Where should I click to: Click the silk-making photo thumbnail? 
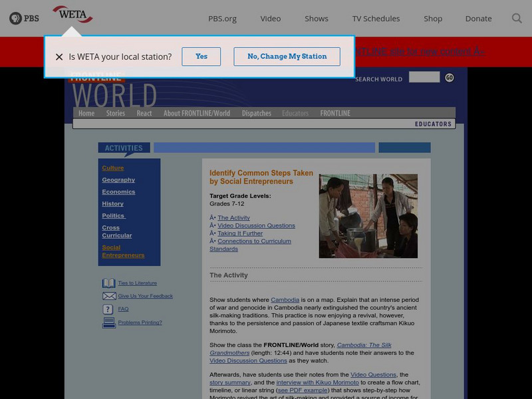click(368, 215)
